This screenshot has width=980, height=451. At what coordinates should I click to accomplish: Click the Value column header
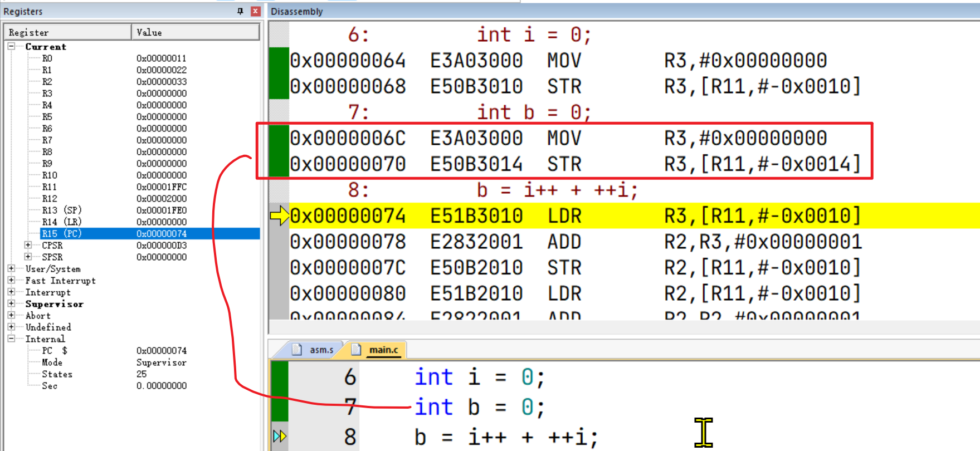tap(196, 32)
